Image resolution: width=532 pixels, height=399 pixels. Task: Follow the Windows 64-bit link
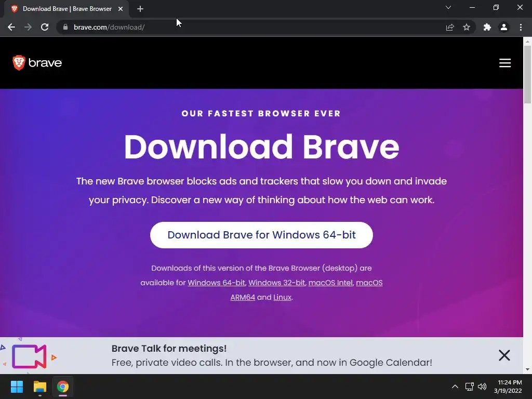tap(216, 283)
